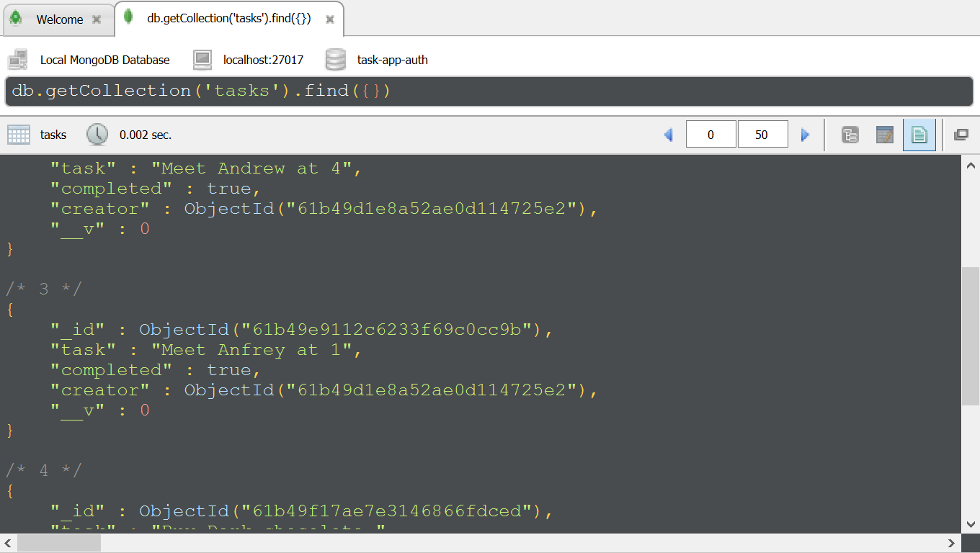The height and width of the screenshot is (553, 980).
Task: Click "completed" line under Meet Anfrey at 1
Action: (x=156, y=370)
